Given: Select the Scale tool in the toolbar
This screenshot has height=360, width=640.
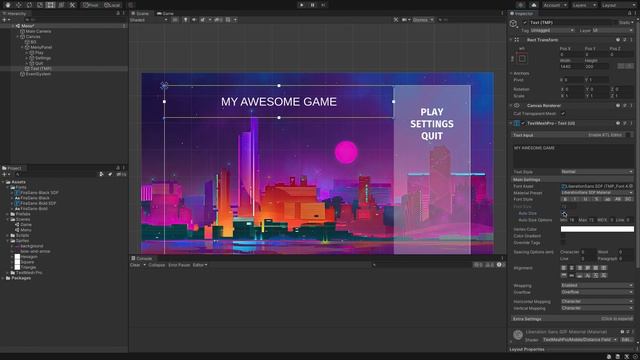Looking at the screenshot, I should click(x=40, y=5).
